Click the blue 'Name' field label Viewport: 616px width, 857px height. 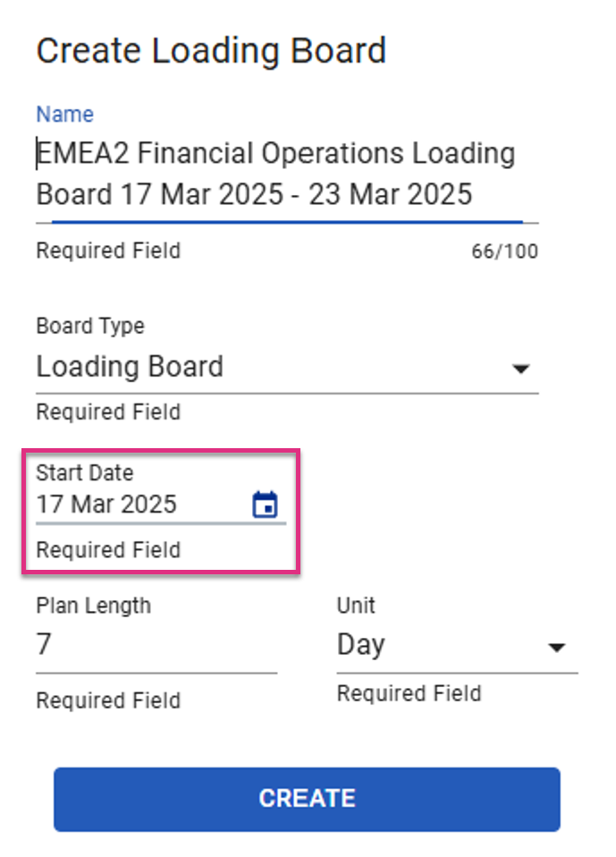65,115
